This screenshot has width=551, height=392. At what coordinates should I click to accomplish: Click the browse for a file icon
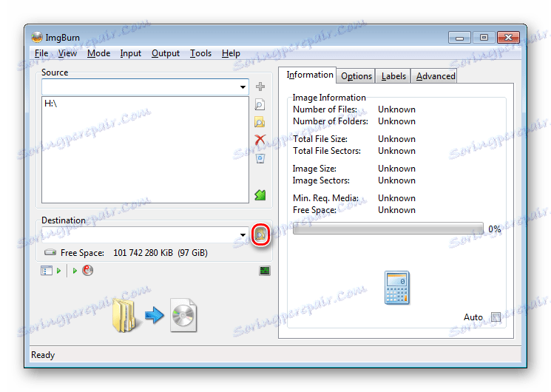[260, 104]
